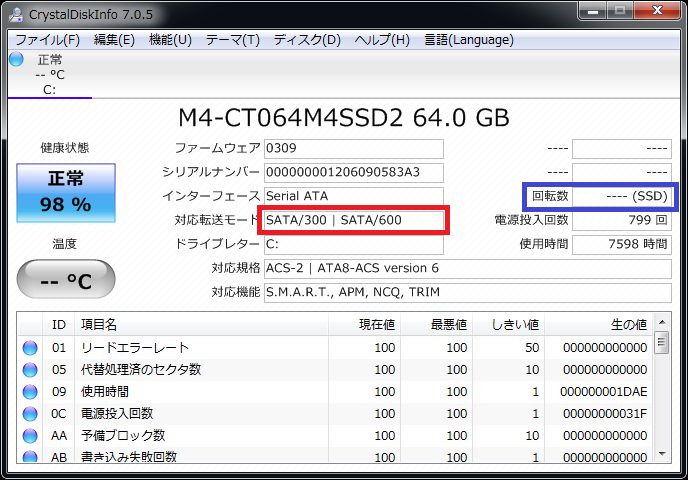Click the 温度 label above the temperature button

pos(64,244)
